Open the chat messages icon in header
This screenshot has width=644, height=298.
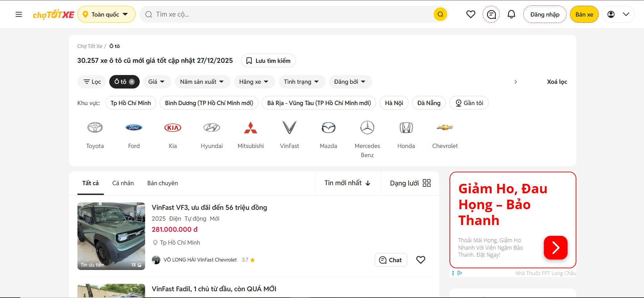click(491, 15)
